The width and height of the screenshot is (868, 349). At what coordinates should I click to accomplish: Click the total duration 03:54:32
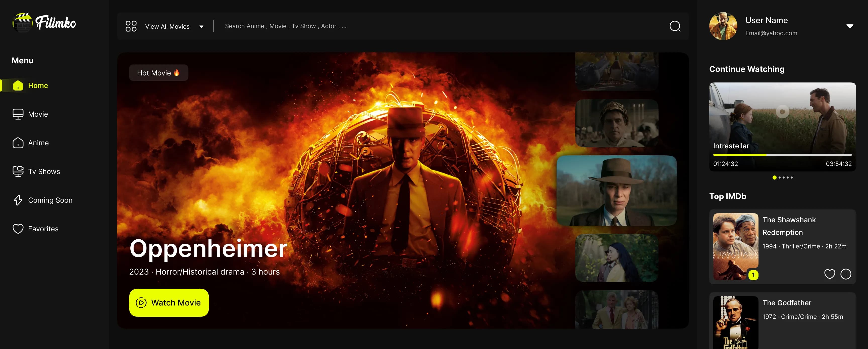[x=839, y=164]
